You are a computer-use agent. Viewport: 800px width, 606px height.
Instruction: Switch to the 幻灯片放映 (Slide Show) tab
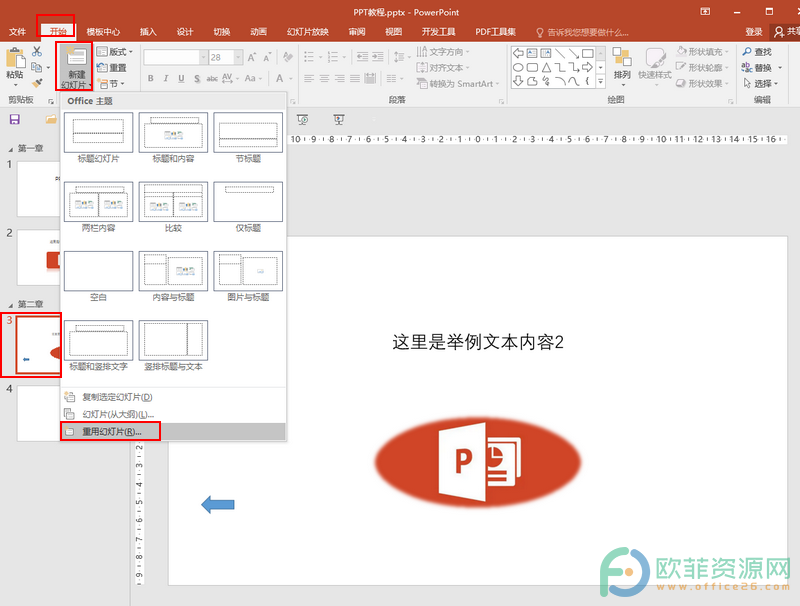pos(308,32)
